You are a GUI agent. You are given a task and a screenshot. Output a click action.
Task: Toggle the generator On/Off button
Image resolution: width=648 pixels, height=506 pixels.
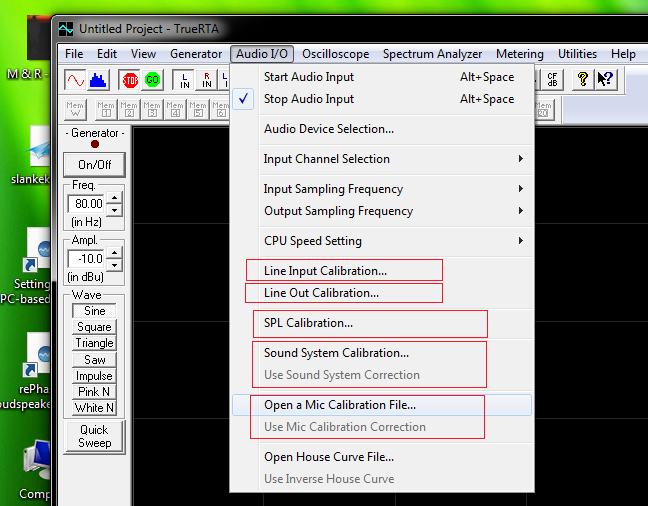95,165
